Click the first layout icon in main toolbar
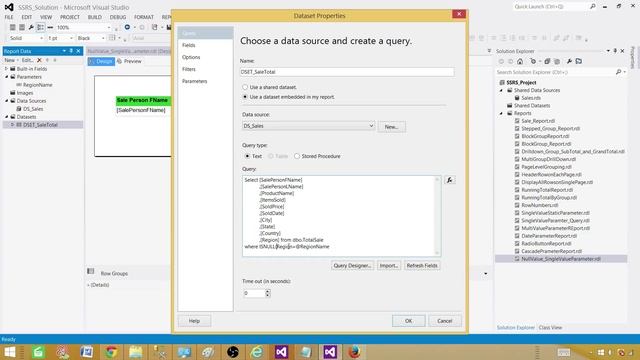 pos(13,27)
